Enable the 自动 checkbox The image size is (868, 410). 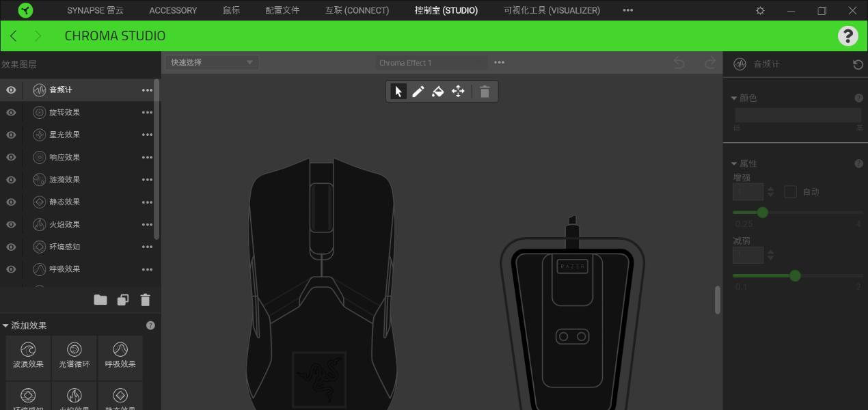(x=790, y=192)
